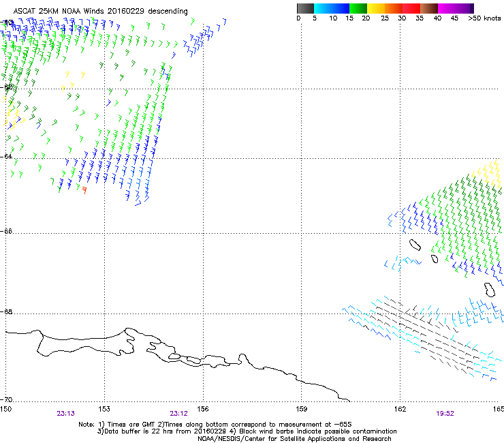Image resolution: width=504 pixels, height=443 pixels.
Task: Pick the cyan-blue 5-15 knots legend swatch
Action: (332, 8)
